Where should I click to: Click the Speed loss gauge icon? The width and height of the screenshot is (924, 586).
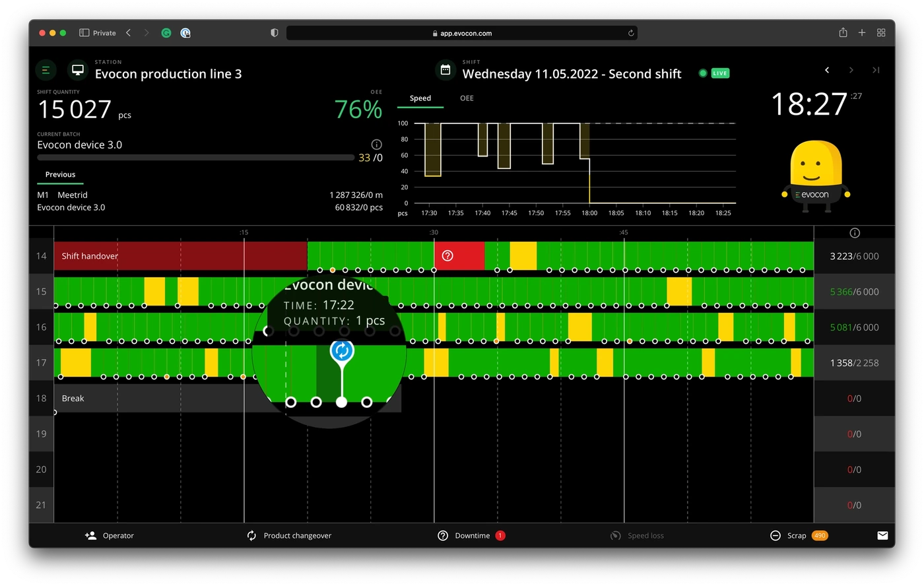[615, 536]
